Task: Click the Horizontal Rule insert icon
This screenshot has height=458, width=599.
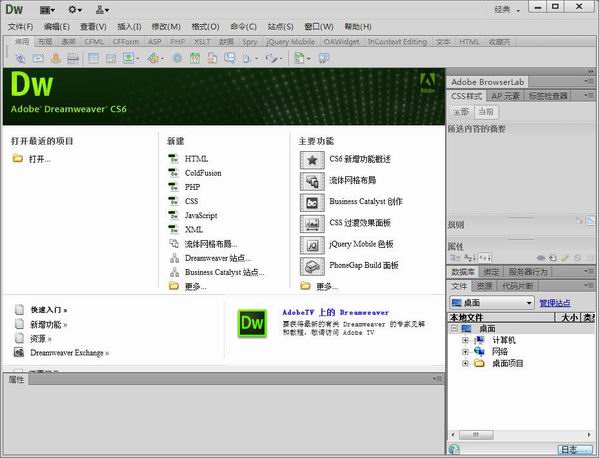Action: coord(73,58)
